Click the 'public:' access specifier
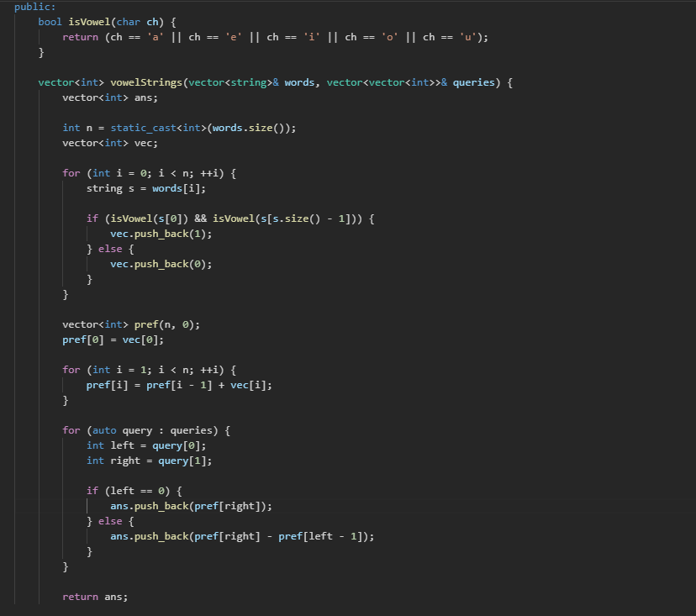Viewport: 696px width, 616px height. 35,7
